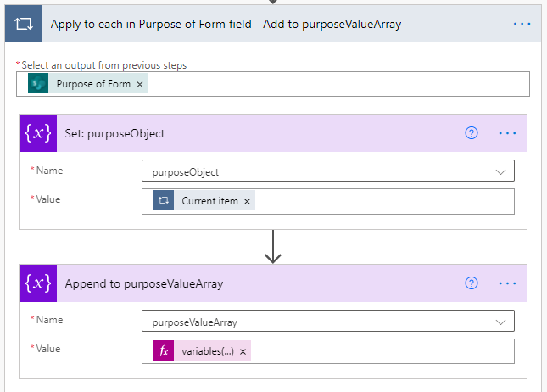547x392 pixels.
Task: Click the variable icon on Append to purposeValueArray
Action: coord(38,283)
